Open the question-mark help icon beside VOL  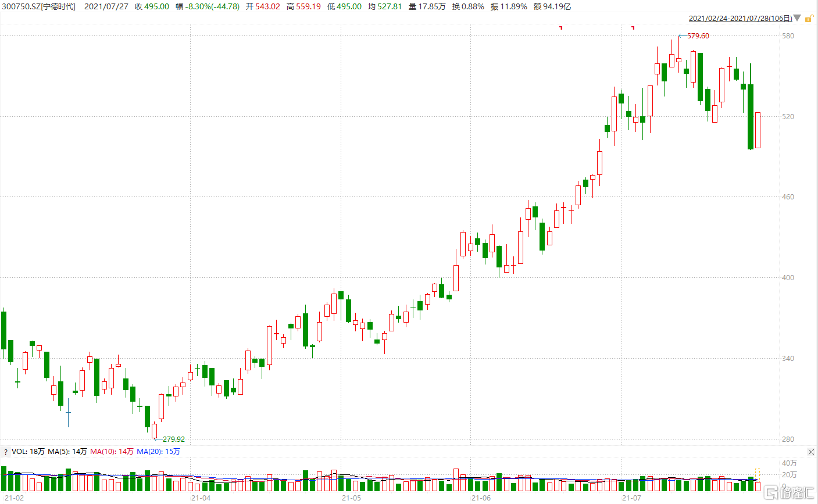point(6,452)
